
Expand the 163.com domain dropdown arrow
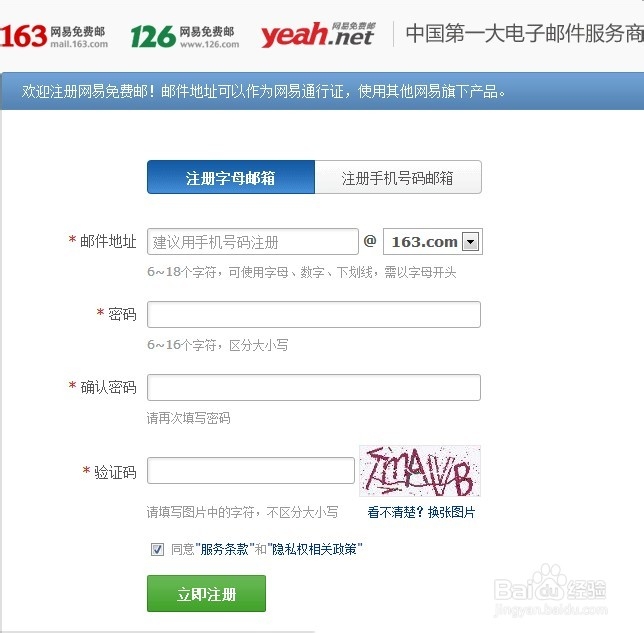(x=470, y=242)
